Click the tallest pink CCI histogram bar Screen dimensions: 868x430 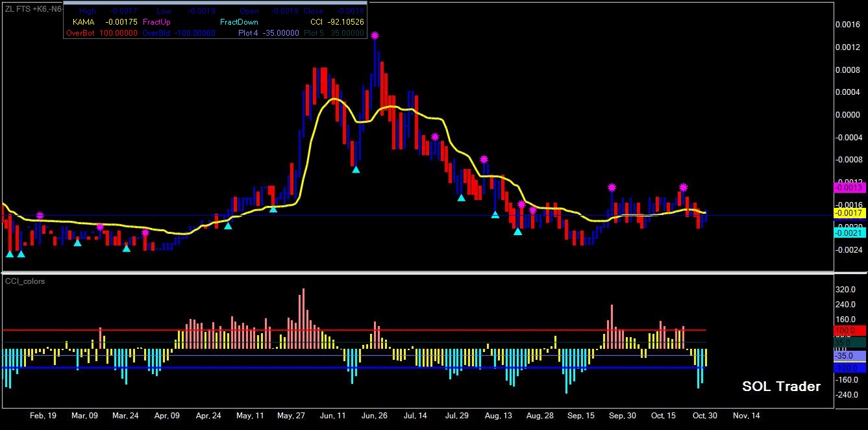pyautogui.click(x=303, y=318)
